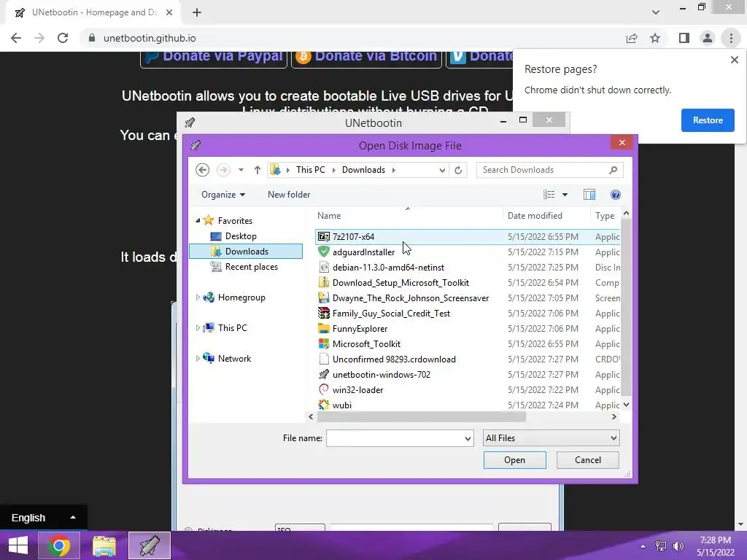
Task: Click Chrome share page icon
Action: tap(632, 38)
